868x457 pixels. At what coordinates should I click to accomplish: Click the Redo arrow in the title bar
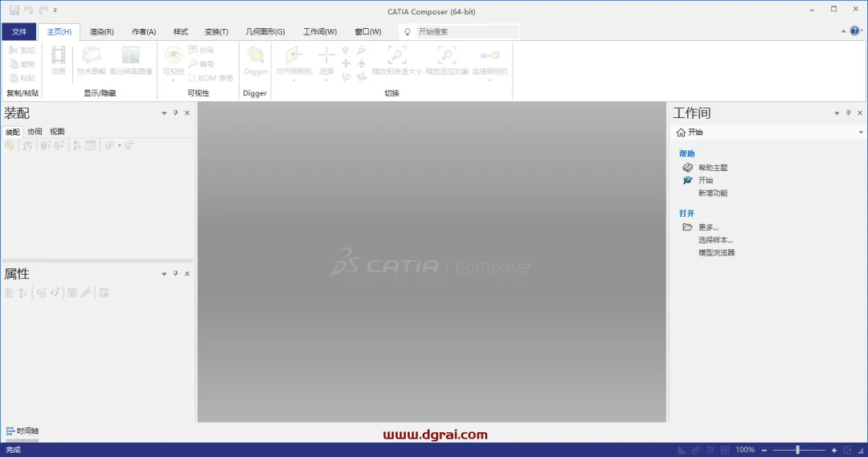[43, 10]
